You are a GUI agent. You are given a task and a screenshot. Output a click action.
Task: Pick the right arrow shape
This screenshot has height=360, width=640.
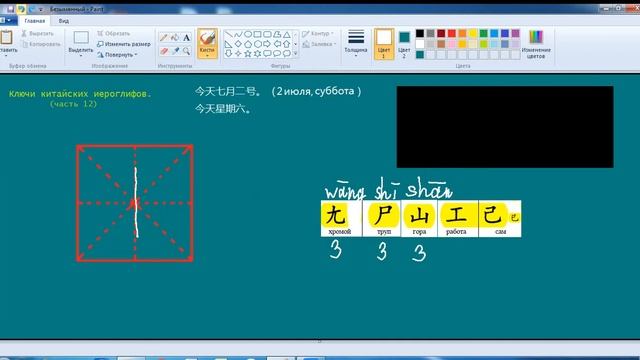267,44
